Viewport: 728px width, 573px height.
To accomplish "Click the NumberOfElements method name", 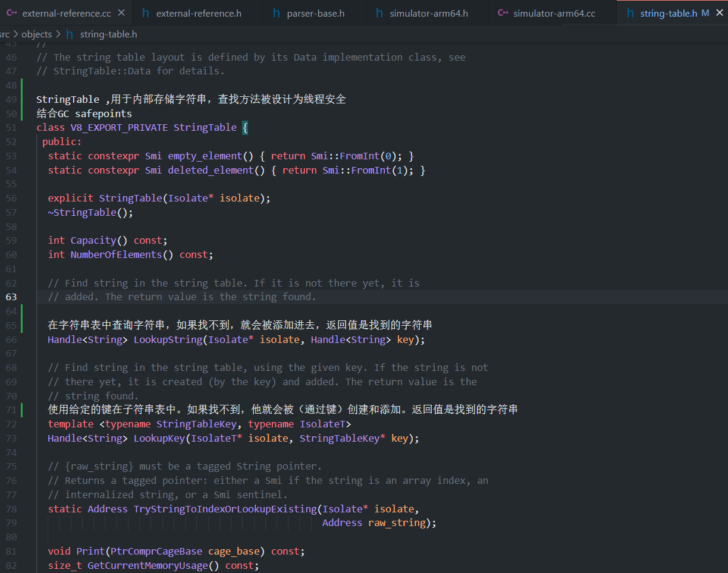I will (117, 254).
